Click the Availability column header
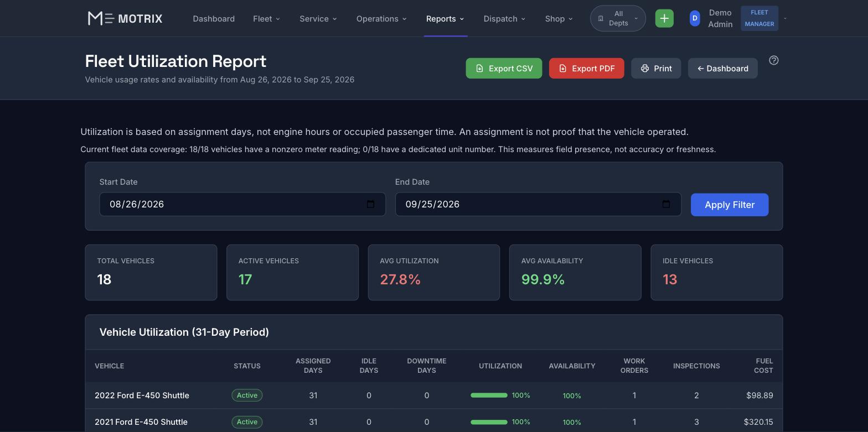 (572, 366)
